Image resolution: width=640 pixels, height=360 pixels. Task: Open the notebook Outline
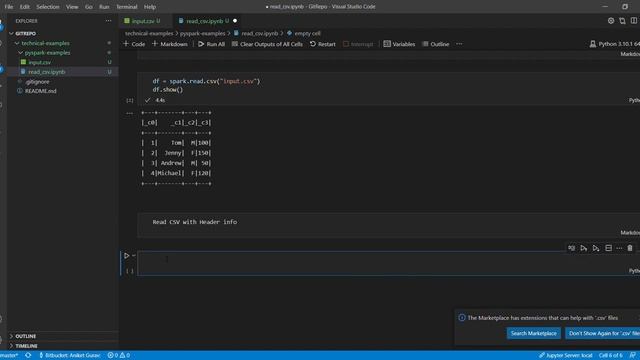(x=436, y=44)
